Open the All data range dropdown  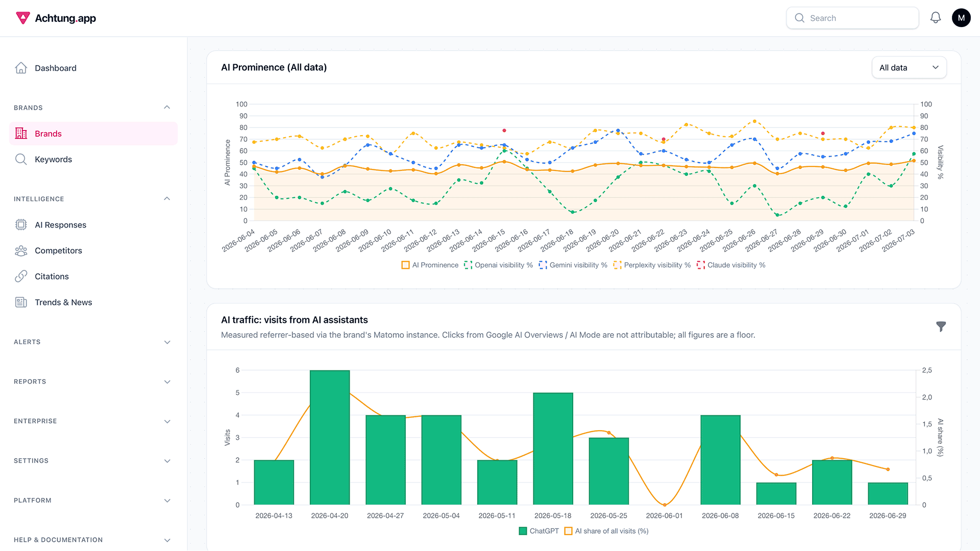click(x=909, y=67)
